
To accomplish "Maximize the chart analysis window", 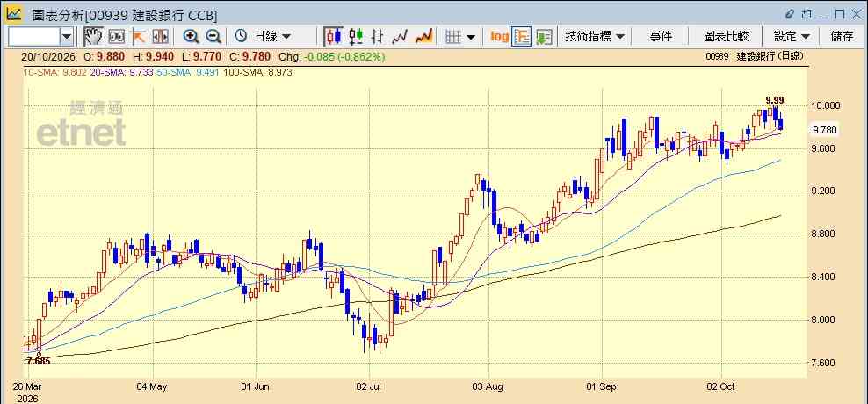I will pyautogui.click(x=840, y=13).
